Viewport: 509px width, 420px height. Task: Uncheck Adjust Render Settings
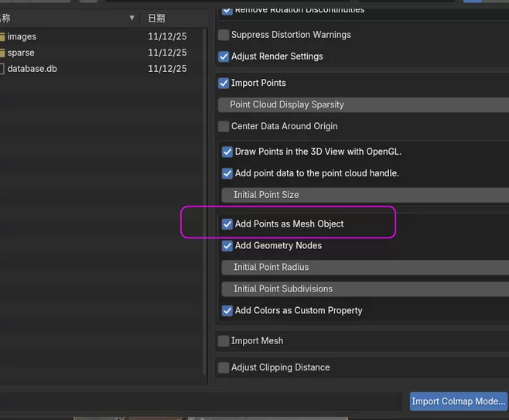pos(224,56)
